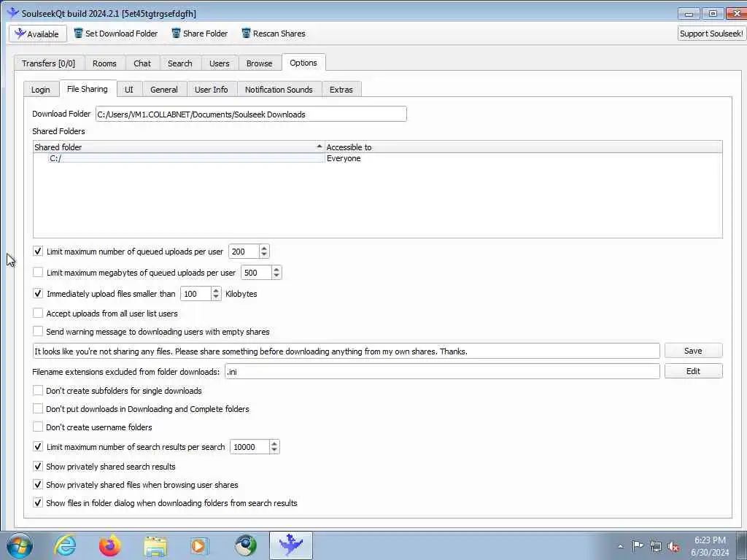747x560 pixels.
Task: Toggle Immediately upload files smaller than checkbox
Action: [38, 293]
